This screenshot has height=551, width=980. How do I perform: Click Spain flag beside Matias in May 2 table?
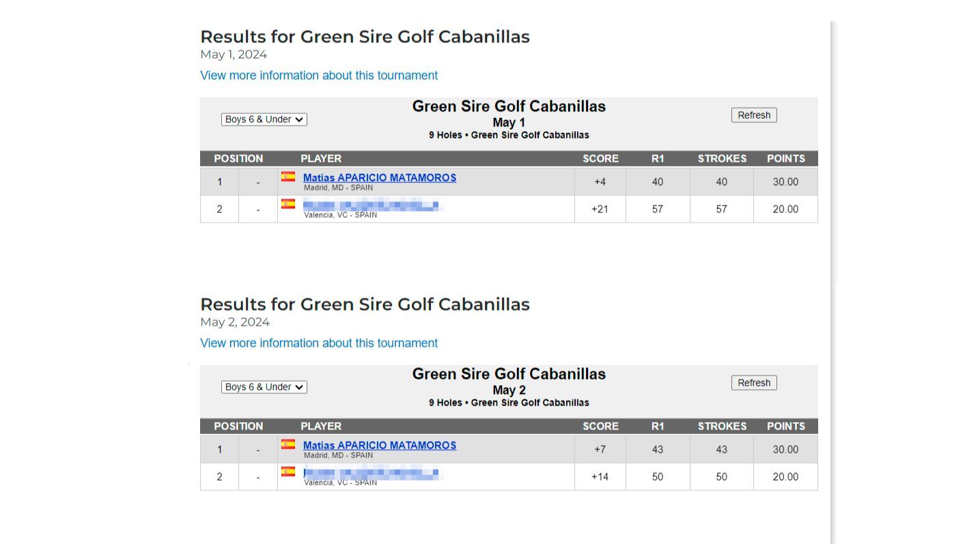[x=288, y=444]
